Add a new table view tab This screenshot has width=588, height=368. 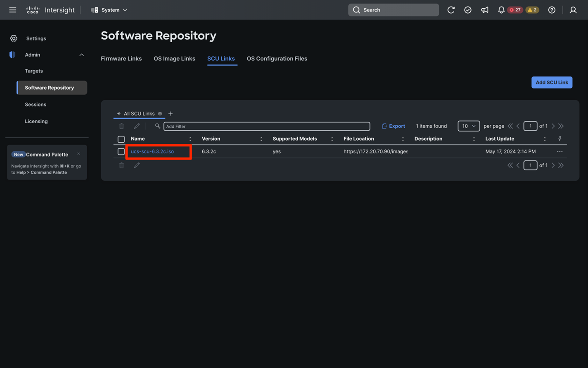[171, 114]
